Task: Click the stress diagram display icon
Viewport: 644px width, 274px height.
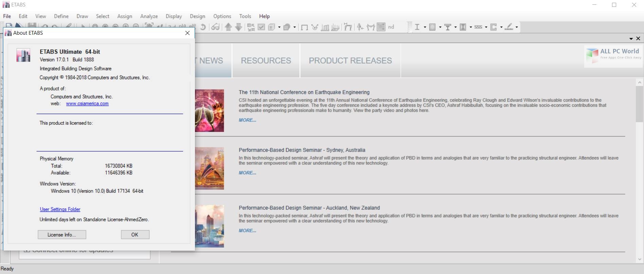Action: 335,27
